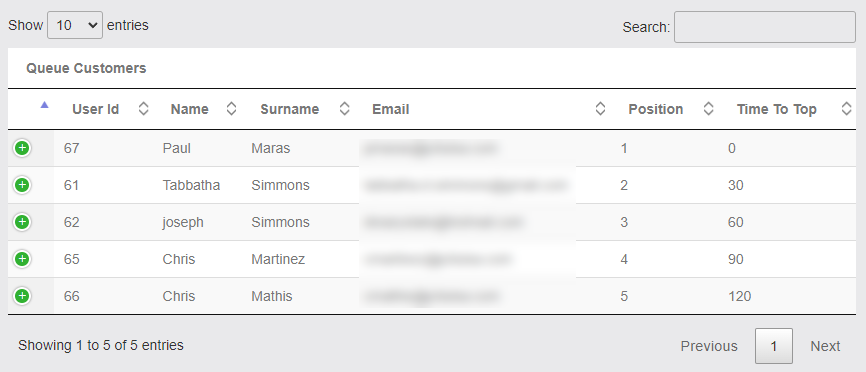Go to the Previous page
866x372 pixels.
pyautogui.click(x=709, y=346)
